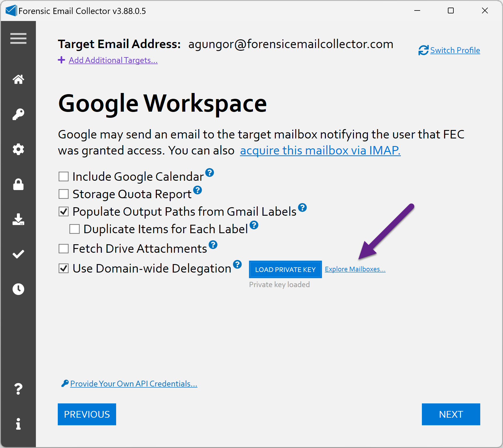Click the checkmark icon in sidebar
This screenshot has width=503, height=448.
click(x=18, y=254)
